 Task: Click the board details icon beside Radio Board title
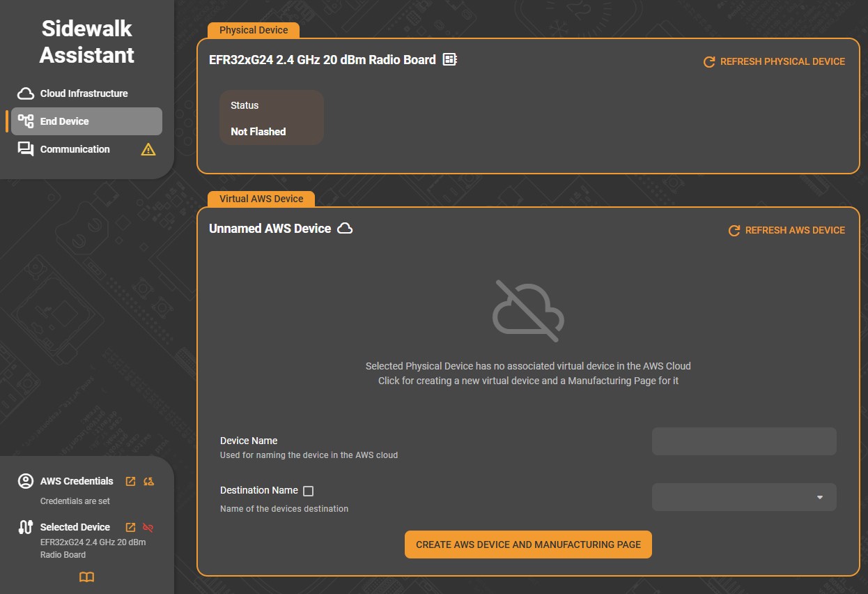coord(450,60)
